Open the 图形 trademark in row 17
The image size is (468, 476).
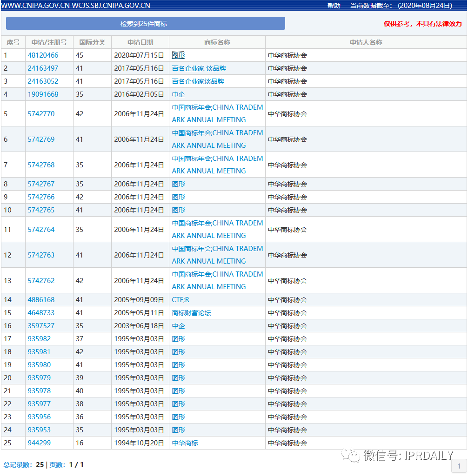point(178,339)
